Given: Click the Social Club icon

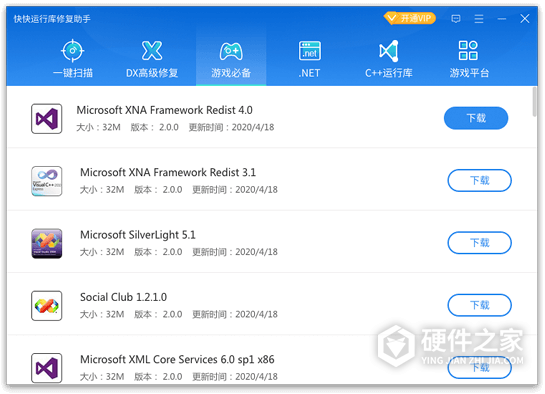Looking at the screenshot, I should [x=47, y=306].
